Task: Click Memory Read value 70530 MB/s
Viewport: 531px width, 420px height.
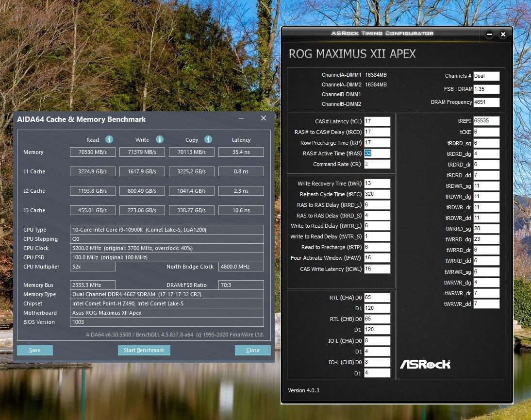Action: coord(92,152)
